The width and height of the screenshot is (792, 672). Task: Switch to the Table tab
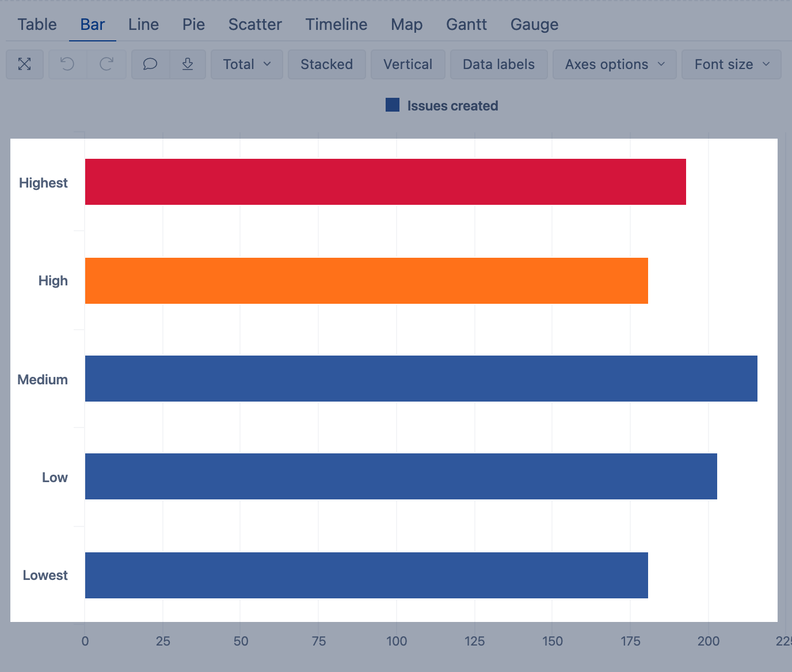pyautogui.click(x=37, y=24)
